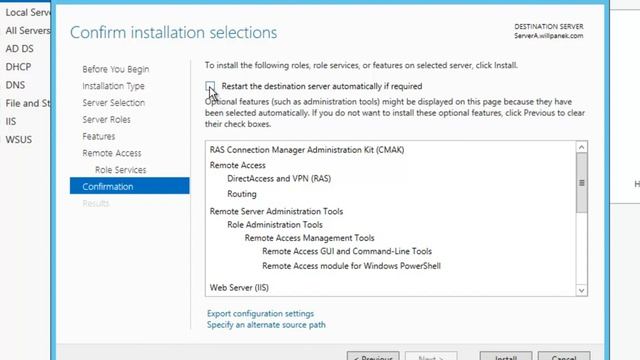The image size is (640, 360).
Task: Go to the Features step
Action: (99, 136)
